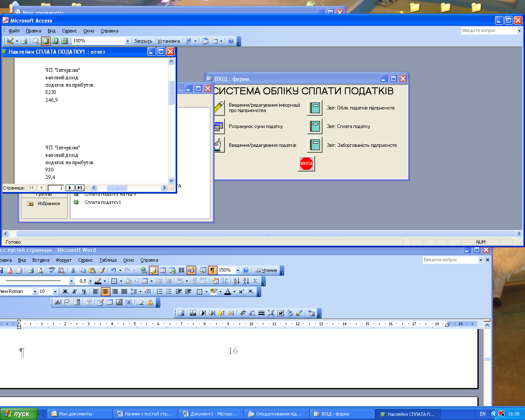
Task: Switch to one-page preview in Access
Action: click(46, 41)
